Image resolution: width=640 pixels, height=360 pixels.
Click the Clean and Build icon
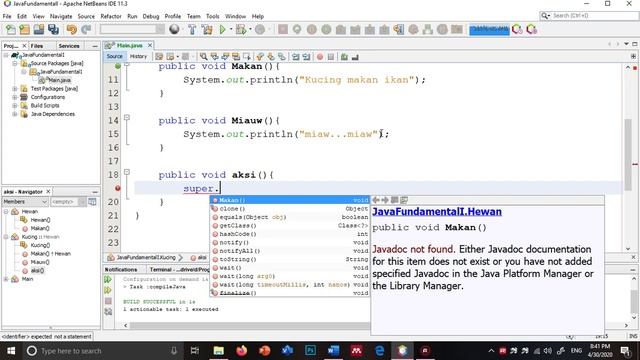click(x=207, y=29)
